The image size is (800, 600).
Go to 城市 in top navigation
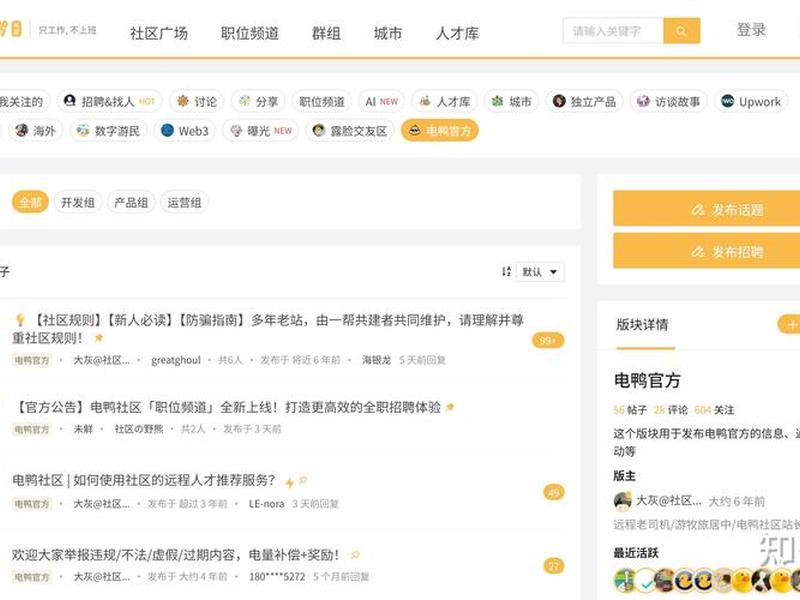tap(388, 33)
